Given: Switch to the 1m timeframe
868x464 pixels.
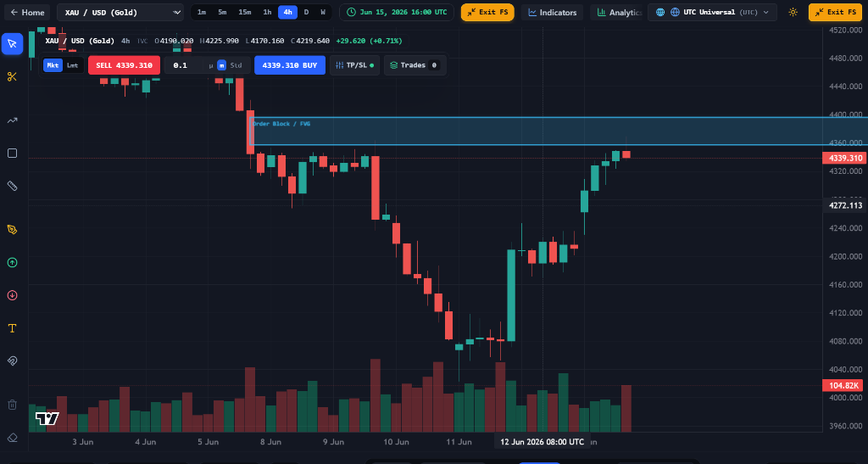Looking at the screenshot, I should tap(202, 12).
